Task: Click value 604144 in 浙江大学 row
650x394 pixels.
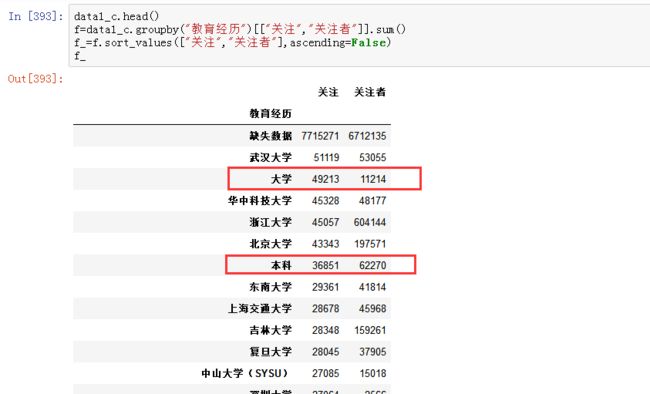Action: pos(370,222)
